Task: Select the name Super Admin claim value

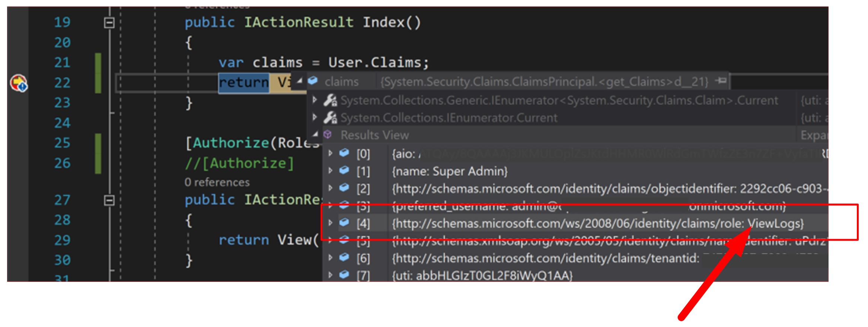Action: [x=450, y=171]
